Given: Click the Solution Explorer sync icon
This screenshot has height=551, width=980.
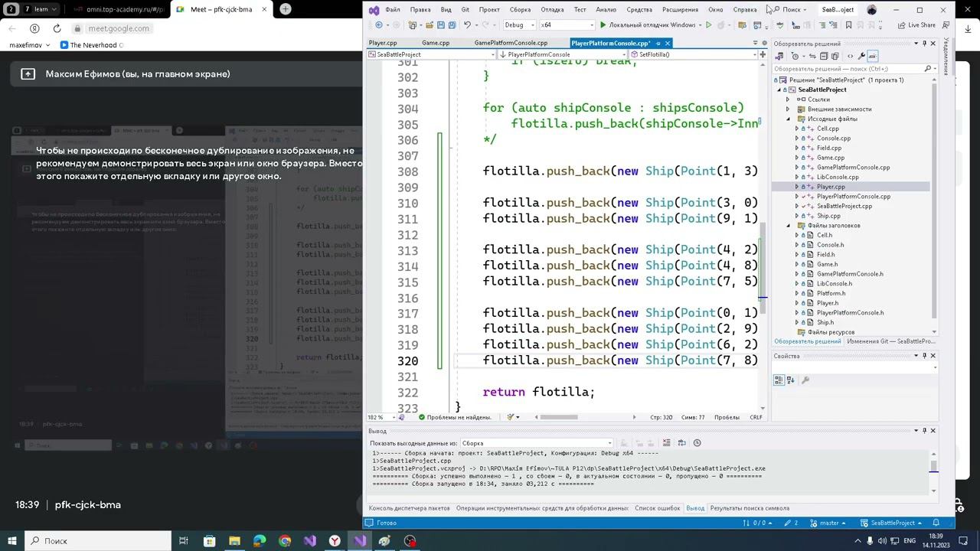Looking at the screenshot, I should (x=813, y=56).
